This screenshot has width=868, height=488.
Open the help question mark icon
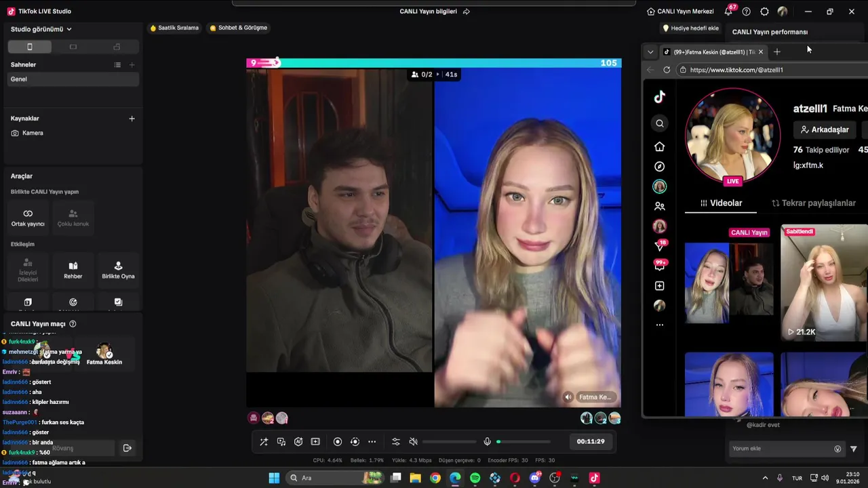(747, 12)
